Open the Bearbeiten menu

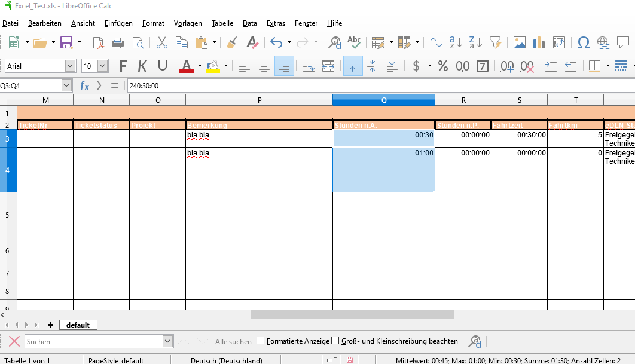(x=45, y=23)
